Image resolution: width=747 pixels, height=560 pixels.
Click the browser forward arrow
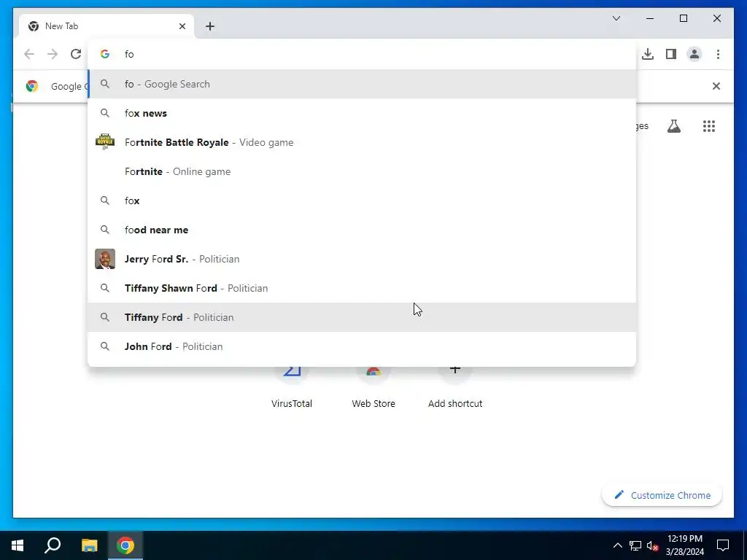pyautogui.click(x=53, y=54)
